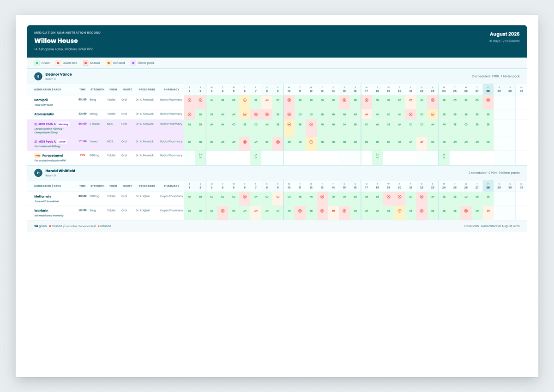Click the missed icon for Metformin on day 6

pyautogui.click(x=245, y=196)
